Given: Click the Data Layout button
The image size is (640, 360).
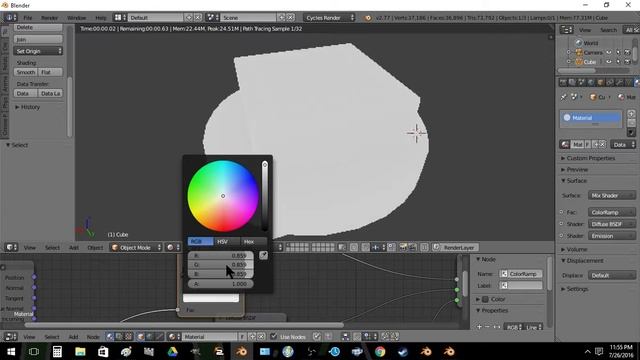Looking at the screenshot, I should coord(50,93).
